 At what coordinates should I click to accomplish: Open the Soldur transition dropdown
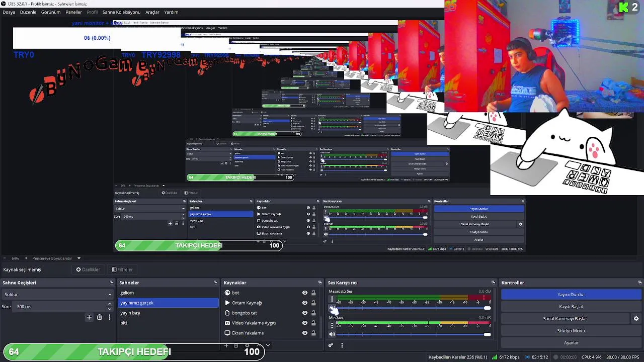point(58,294)
